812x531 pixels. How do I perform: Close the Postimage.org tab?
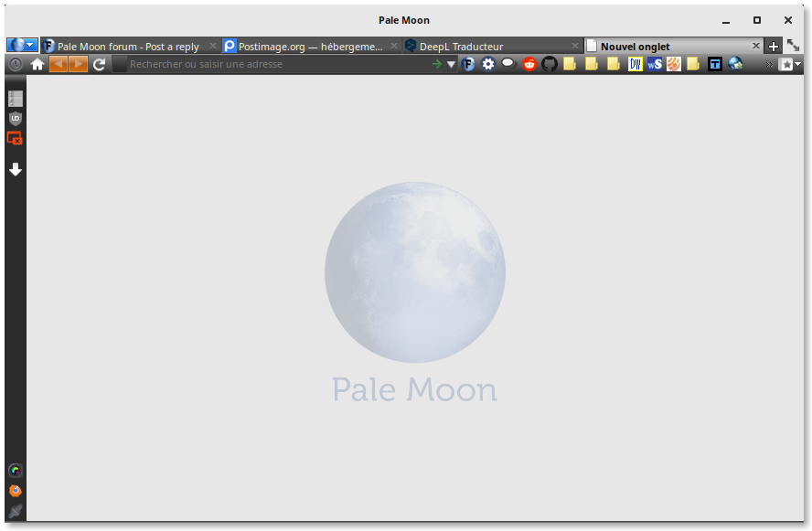393,46
